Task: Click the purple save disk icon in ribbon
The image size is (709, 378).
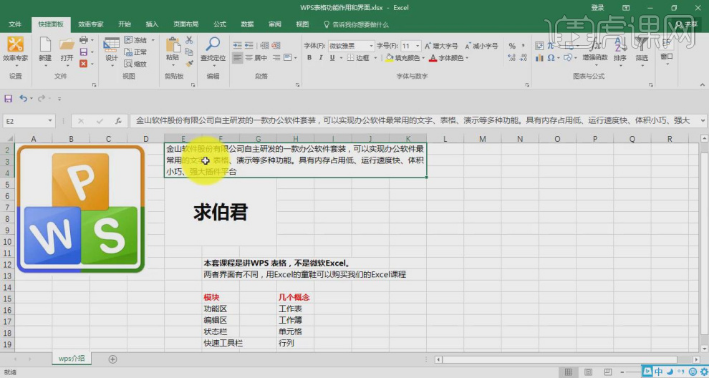Action: coord(84,52)
